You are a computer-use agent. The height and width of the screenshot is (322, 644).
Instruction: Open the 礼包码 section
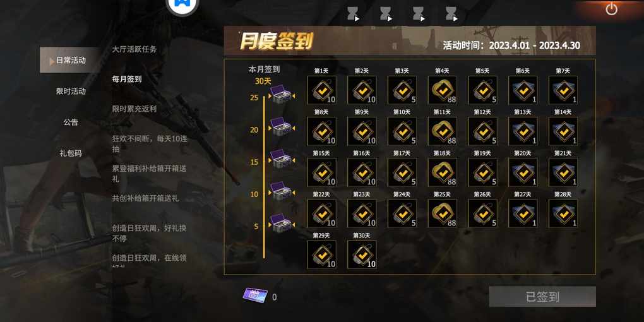(71, 153)
